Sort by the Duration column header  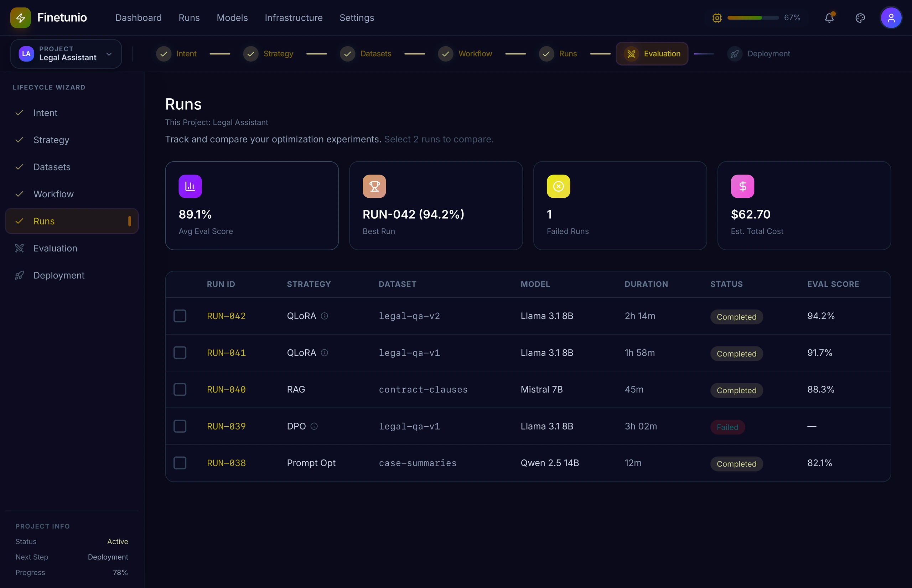(x=646, y=284)
